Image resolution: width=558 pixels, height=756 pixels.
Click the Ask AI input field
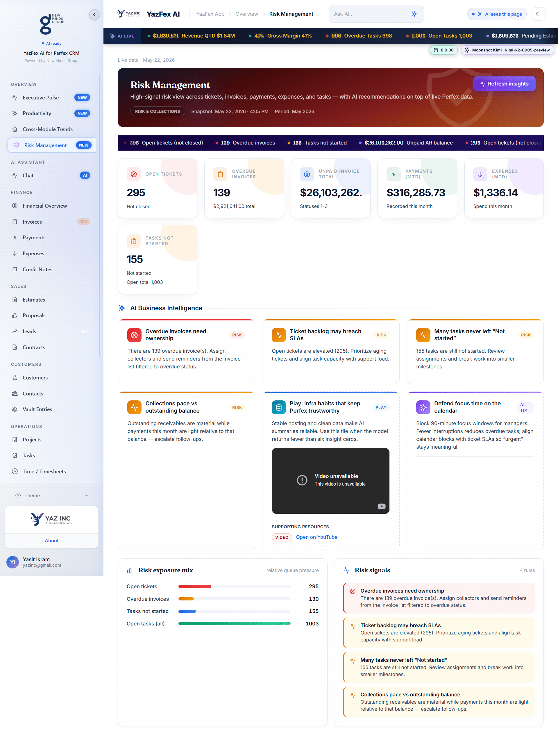[376, 14]
